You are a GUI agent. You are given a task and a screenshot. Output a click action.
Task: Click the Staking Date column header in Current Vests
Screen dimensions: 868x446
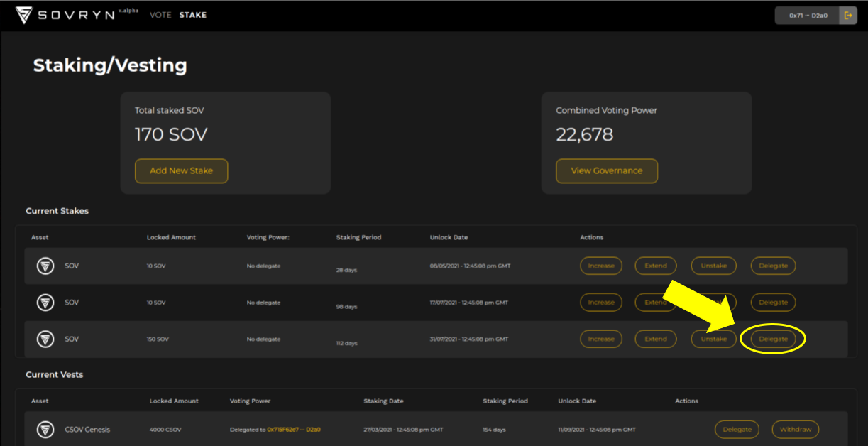[x=383, y=401]
